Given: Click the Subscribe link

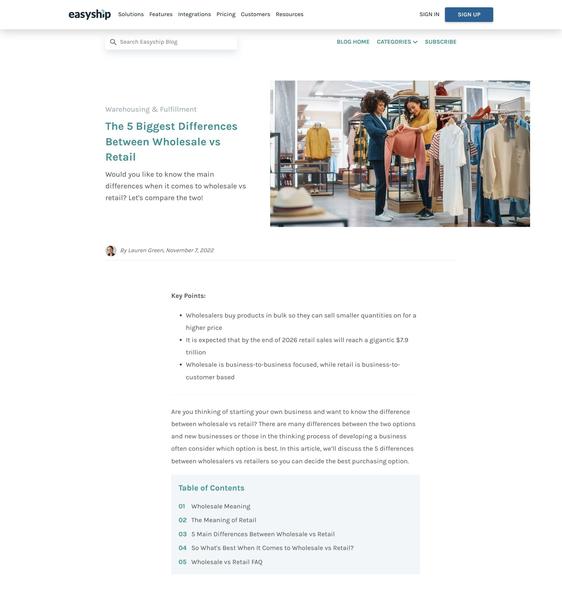Looking at the screenshot, I should (440, 42).
